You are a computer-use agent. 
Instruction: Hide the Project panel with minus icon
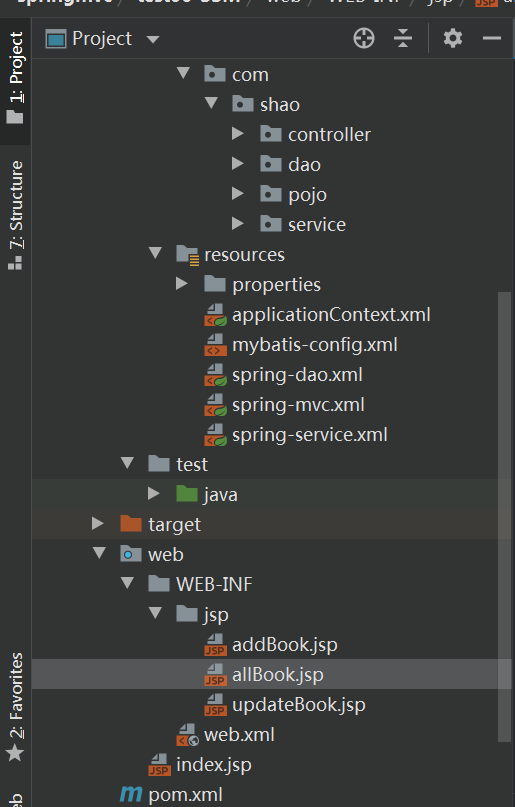point(492,38)
